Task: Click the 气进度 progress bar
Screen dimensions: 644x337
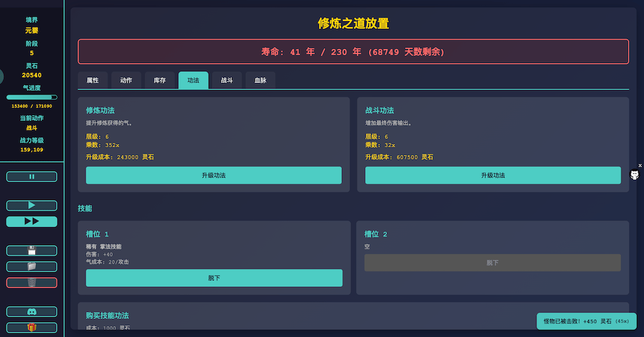Action: click(x=32, y=97)
